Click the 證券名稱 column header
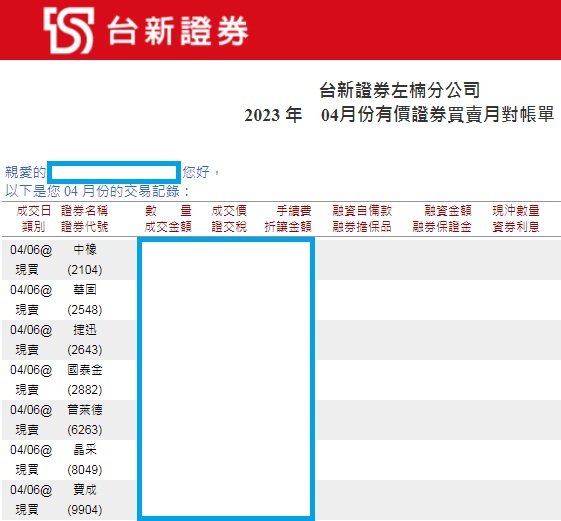 click(84, 211)
